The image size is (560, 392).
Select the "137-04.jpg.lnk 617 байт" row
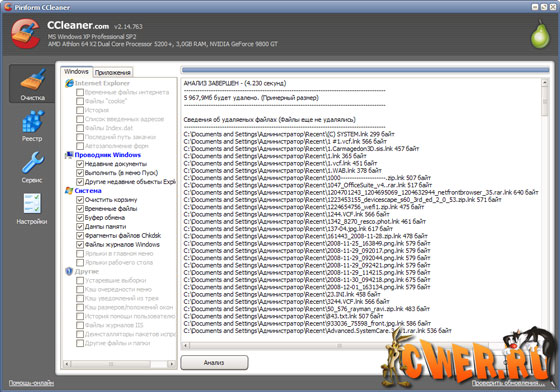(288, 229)
